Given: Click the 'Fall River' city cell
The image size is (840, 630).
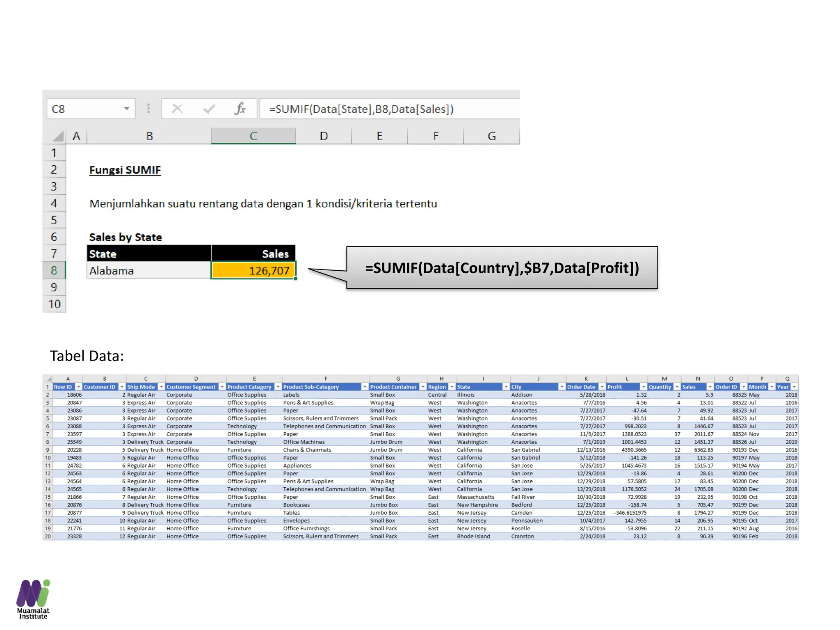Looking at the screenshot, I should [538, 497].
